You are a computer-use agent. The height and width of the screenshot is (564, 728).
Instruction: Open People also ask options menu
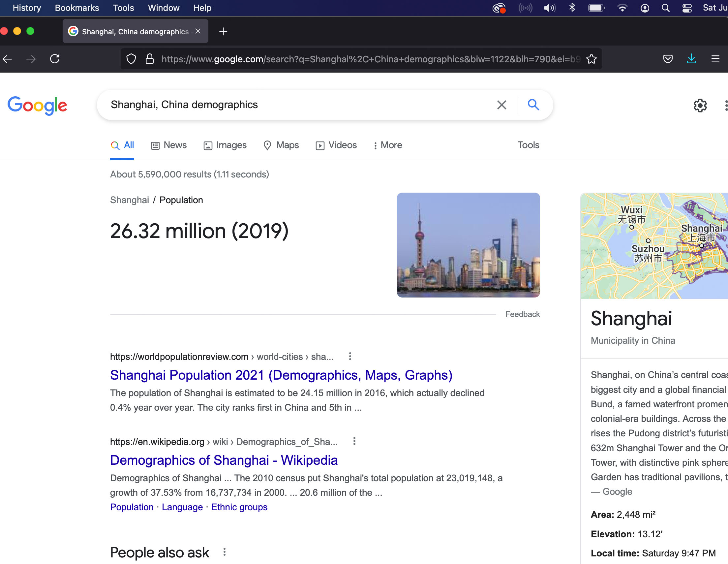224,552
